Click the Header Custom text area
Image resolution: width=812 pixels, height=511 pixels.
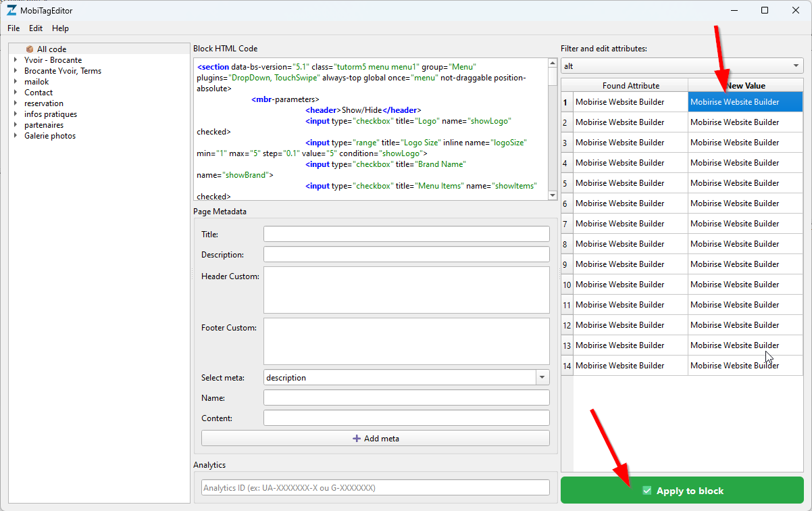[406, 290]
